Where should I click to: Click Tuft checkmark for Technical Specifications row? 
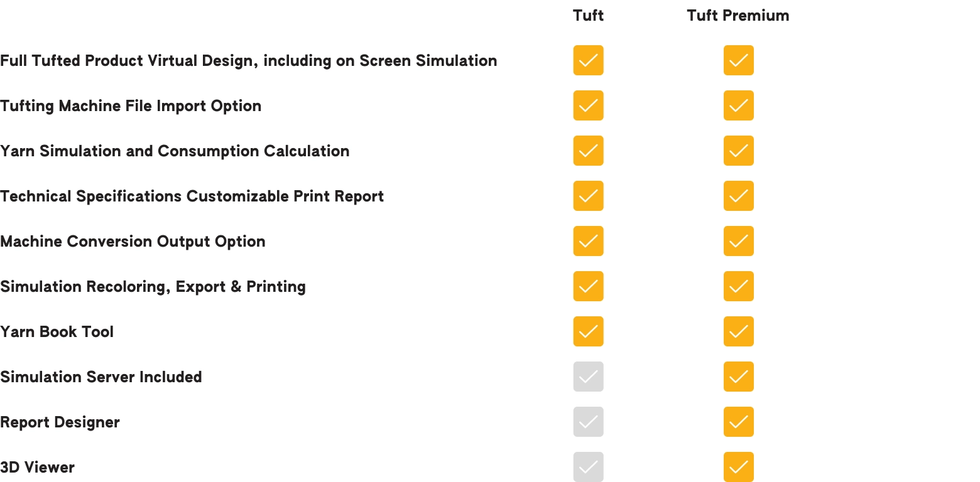(x=588, y=196)
